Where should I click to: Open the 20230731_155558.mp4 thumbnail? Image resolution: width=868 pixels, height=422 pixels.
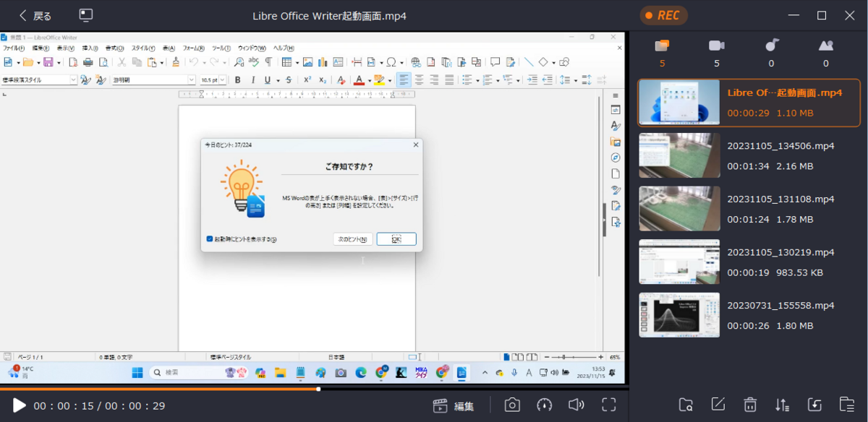679,315
